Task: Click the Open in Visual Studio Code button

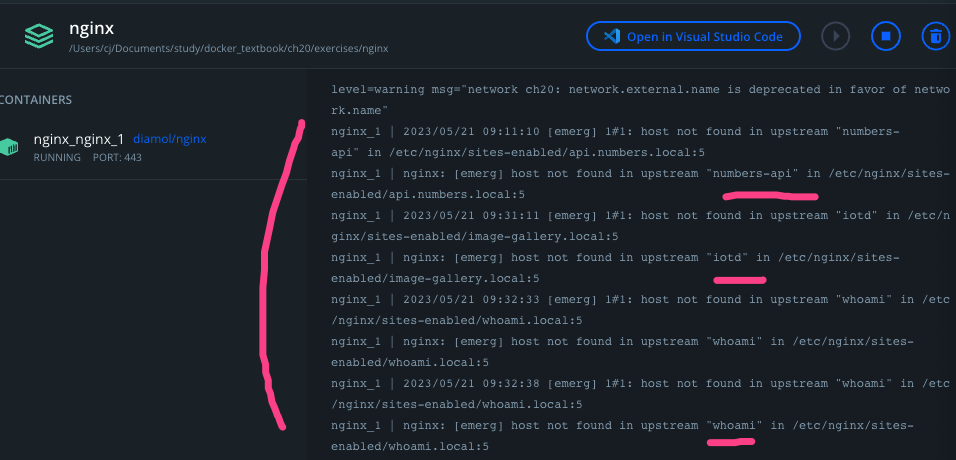Action: pos(693,37)
